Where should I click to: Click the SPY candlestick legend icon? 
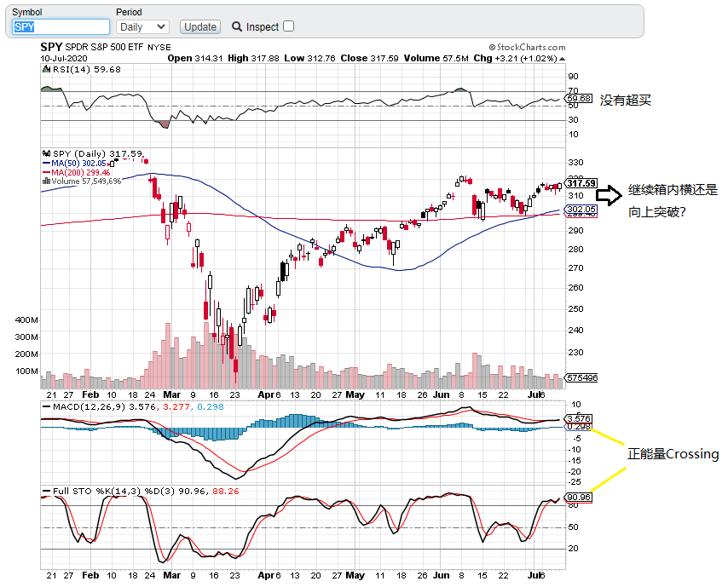[x=46, y=153]
